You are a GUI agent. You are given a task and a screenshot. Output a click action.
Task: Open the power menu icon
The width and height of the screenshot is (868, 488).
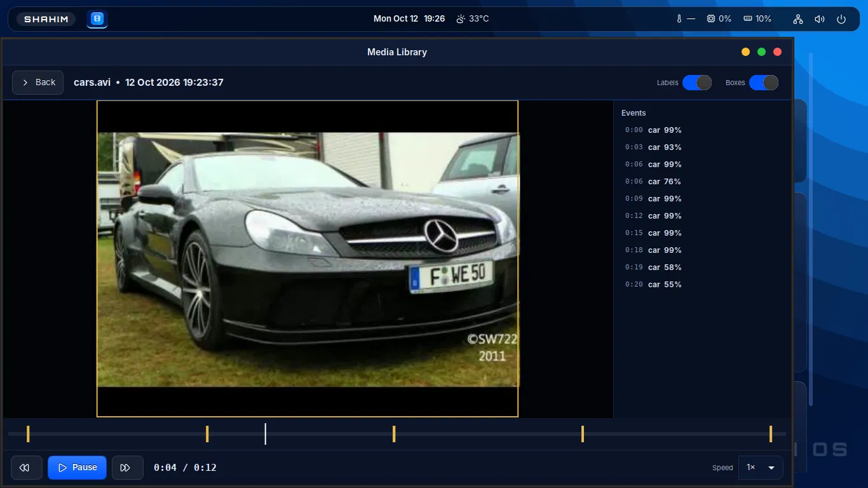[841, 19]
